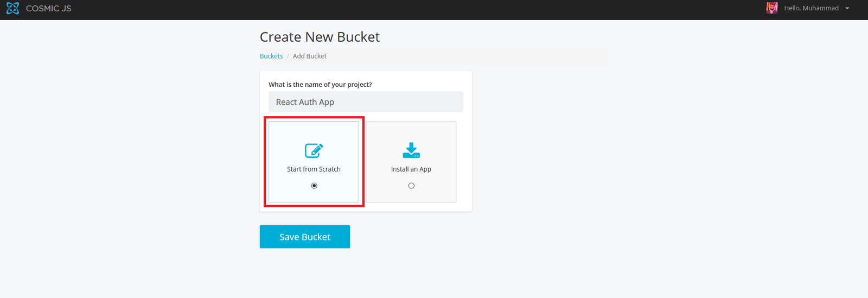Focus the project name input field
Viewport: 868px width, 298px height.
pyautogui.click(x=366, y=102)
